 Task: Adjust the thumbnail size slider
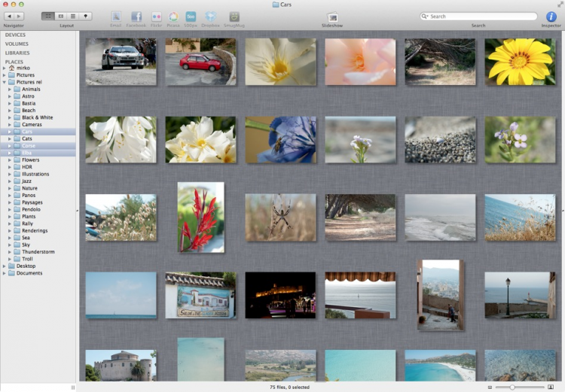[512, 387]
